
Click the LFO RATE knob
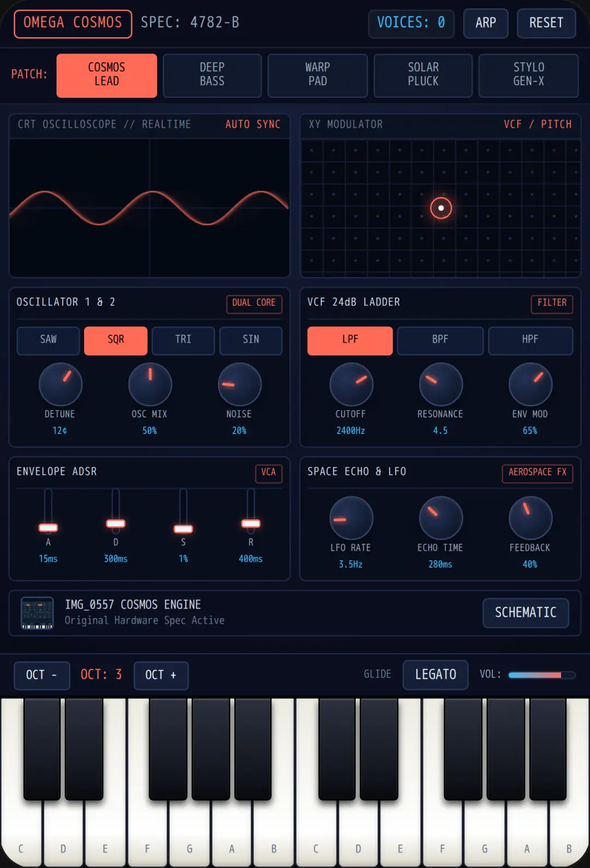351,518
